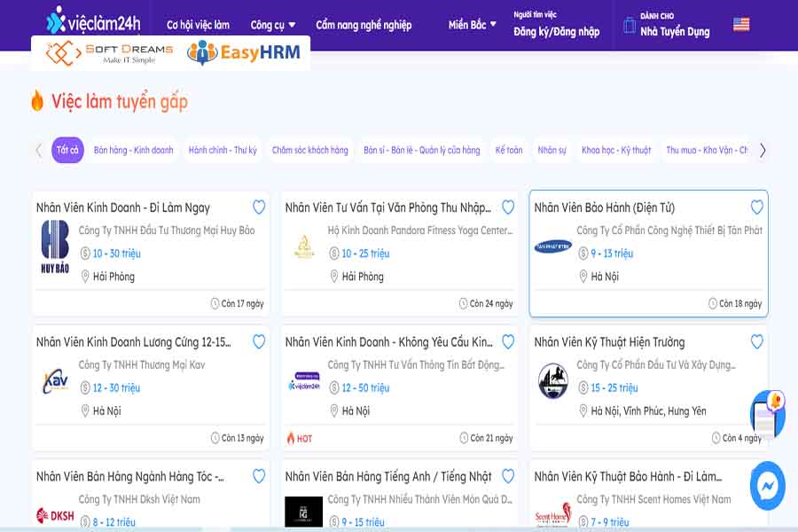
Task: Show previous job categories with left chevron
Action: click(x=39, y=150)
